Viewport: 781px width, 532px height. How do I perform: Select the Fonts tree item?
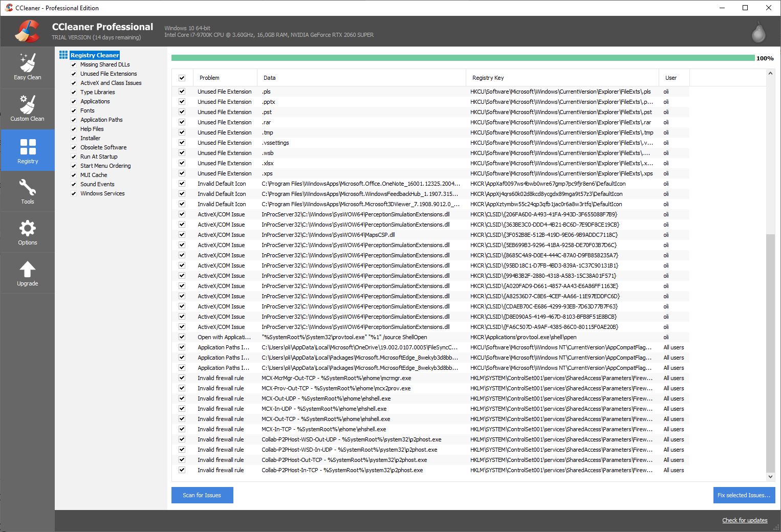pos(88,110)
